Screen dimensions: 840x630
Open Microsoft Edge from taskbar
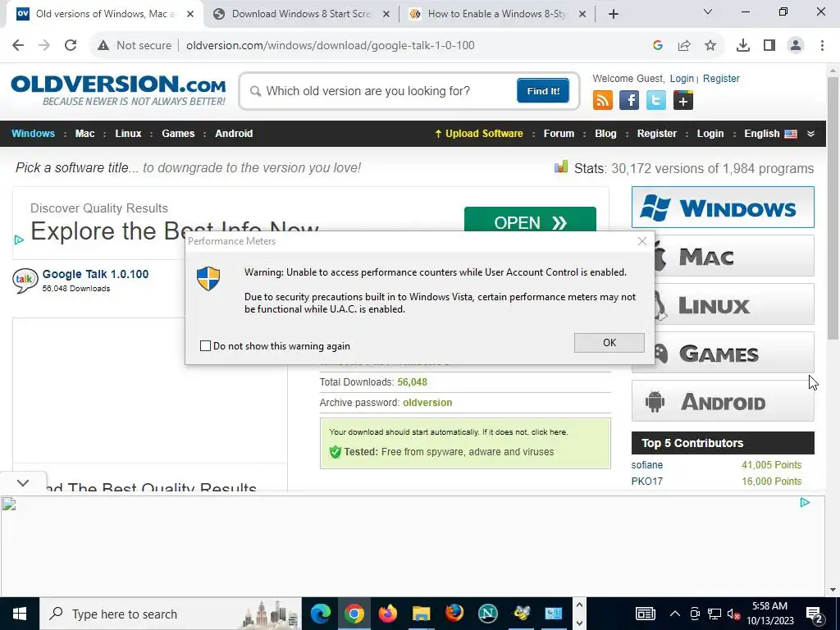coord(321,614)
